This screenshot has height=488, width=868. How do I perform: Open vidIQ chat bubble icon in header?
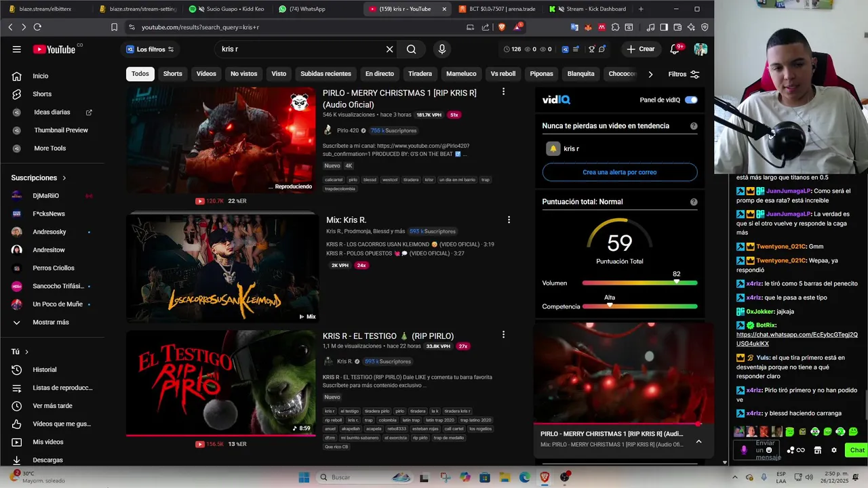[602, 49]
